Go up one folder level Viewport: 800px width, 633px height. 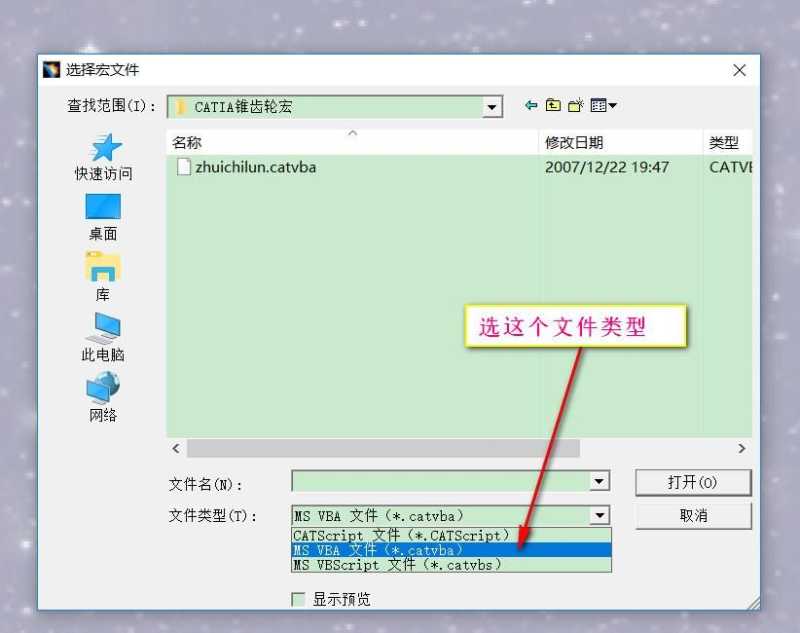tap(552, 105)
